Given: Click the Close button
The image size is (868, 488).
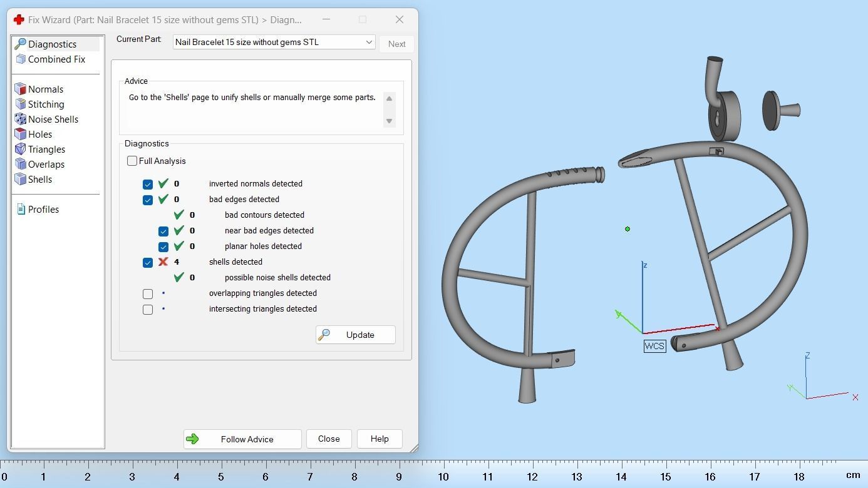Looking at the screenshot, I should (x=329, y=439).
